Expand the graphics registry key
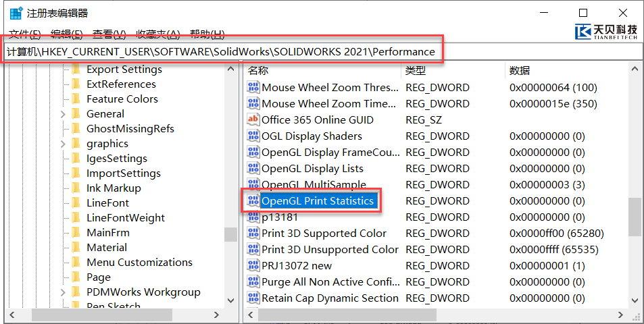The image size is (644, 324). [63, 144]
